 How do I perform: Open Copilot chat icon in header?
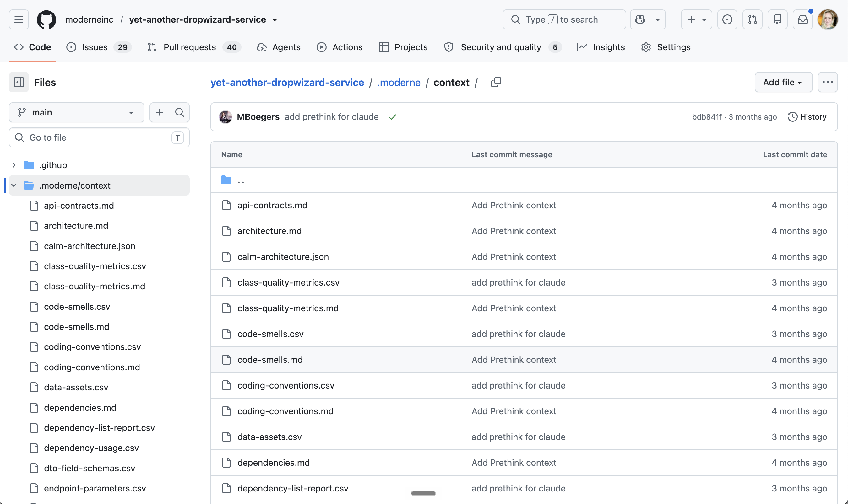(640, 19)
